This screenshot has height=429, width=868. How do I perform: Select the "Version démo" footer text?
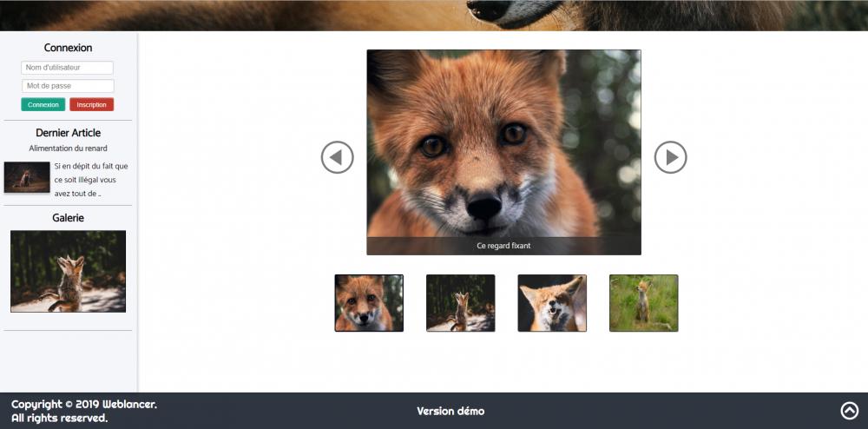(x=450, y=411)
